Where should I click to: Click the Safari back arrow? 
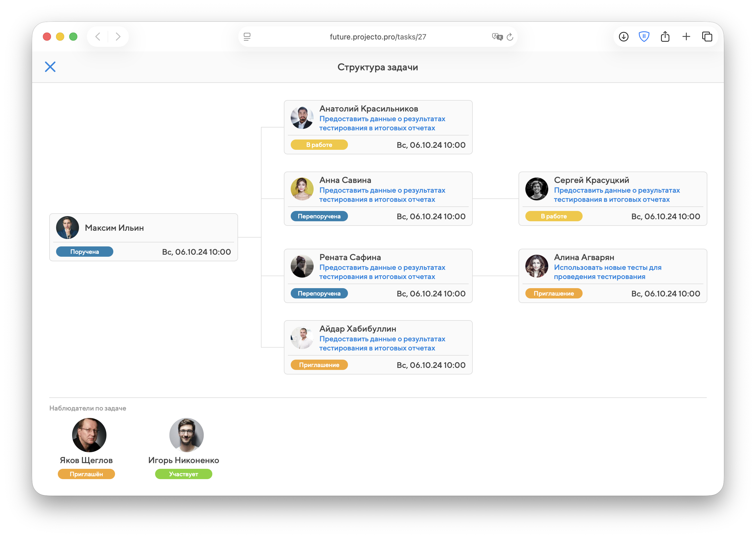(x=98, y=36)
